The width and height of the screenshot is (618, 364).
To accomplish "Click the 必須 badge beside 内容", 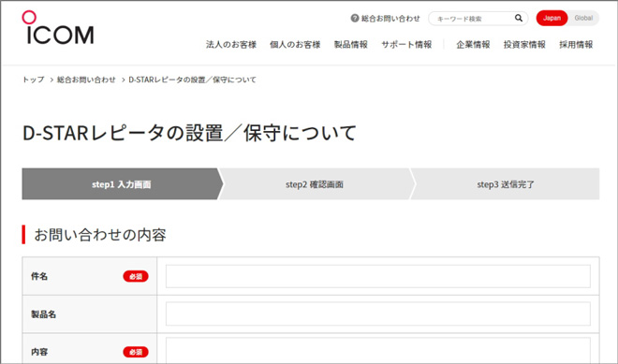I will pyautogui.click(x=136, y=352).
